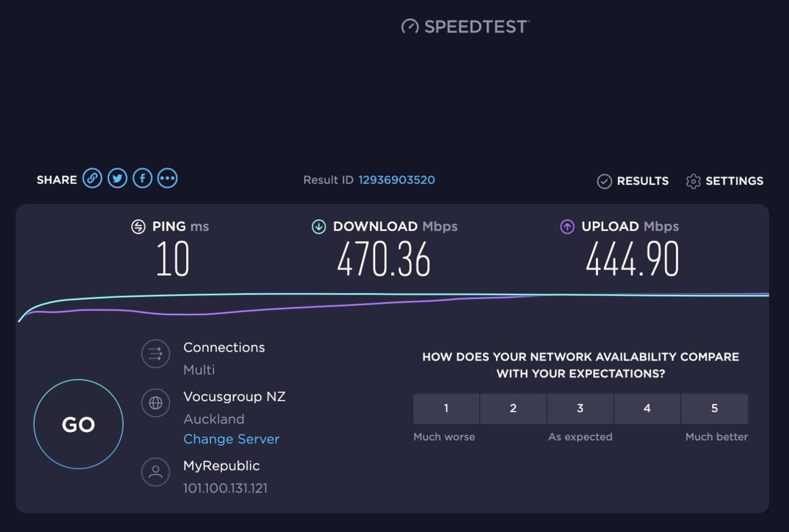
Task: Choose rating 4 for network availability
Action: [647, 409]
